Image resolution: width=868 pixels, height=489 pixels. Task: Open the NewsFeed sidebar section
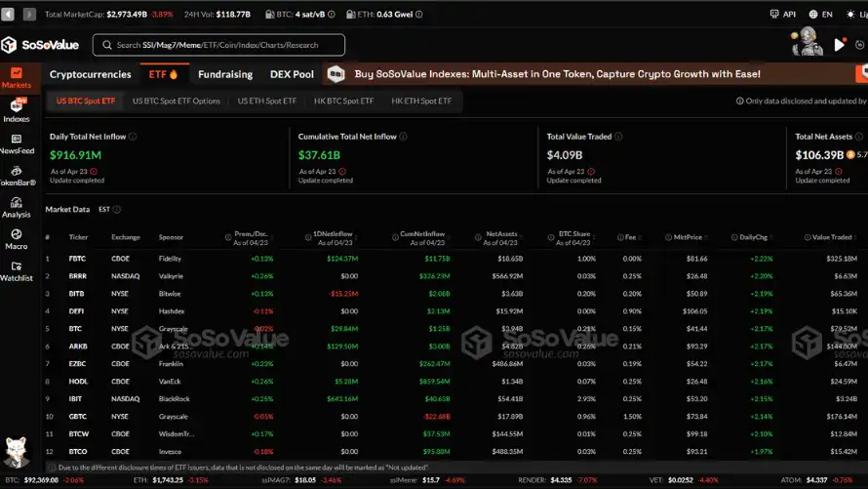[x=17, y=144]
